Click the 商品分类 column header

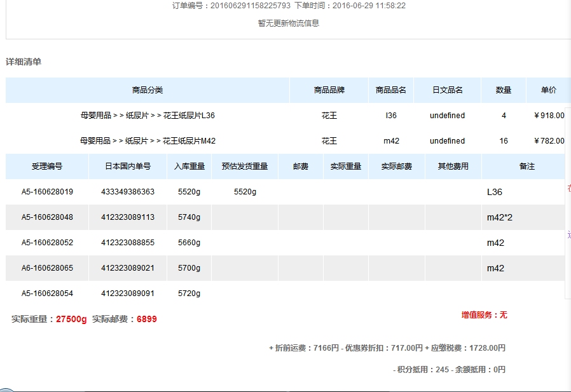point(148,90)
